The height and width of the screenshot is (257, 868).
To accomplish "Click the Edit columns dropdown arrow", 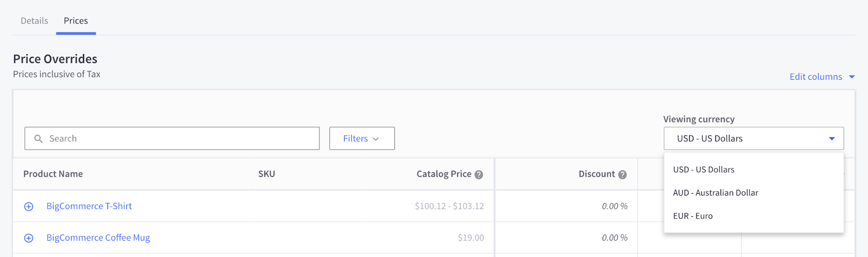I will coord(852,77).
